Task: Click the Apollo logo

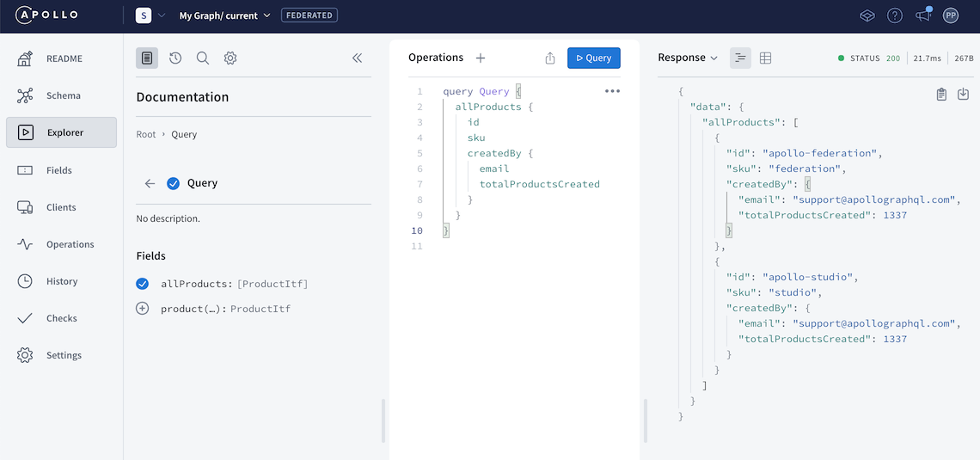Action: coord(47,15)
